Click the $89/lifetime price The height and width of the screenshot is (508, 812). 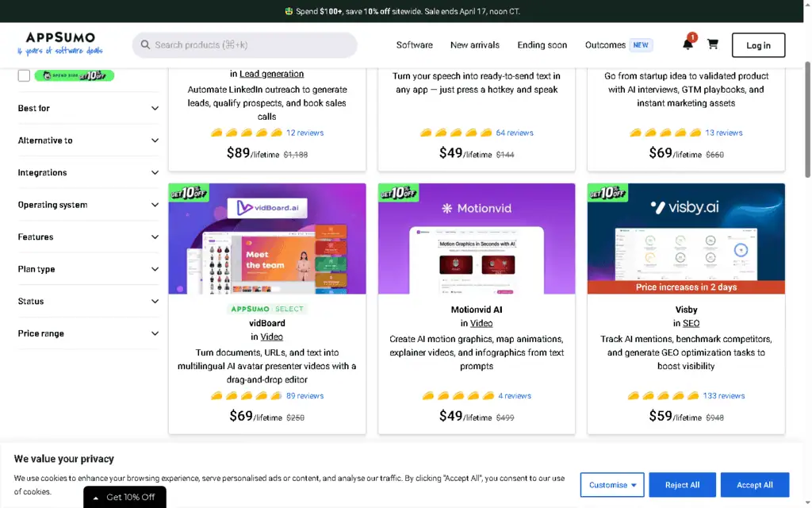point(253,153)
